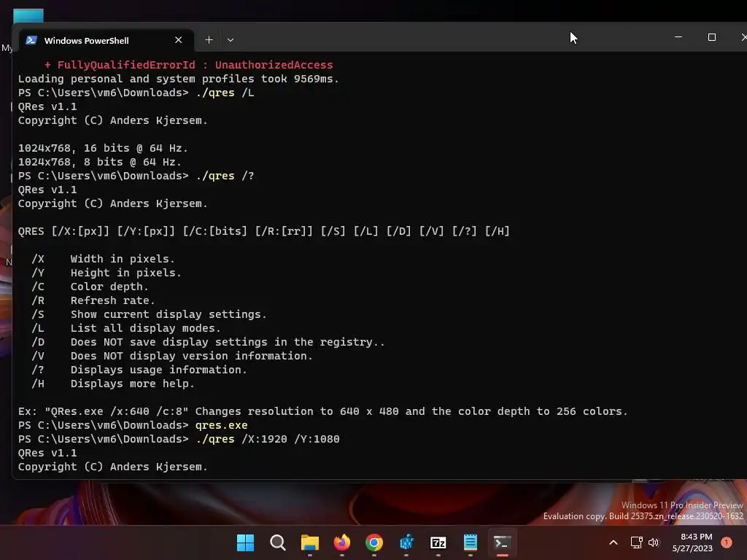Click the '/R Refresh rate.' line
The image size is (747, 560).
pos(93,300)
